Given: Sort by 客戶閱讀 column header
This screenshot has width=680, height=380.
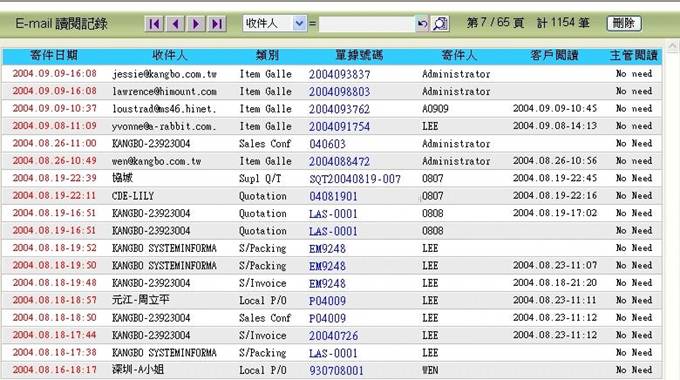Looking at the screenshot, I should click(x=554, y=56).
